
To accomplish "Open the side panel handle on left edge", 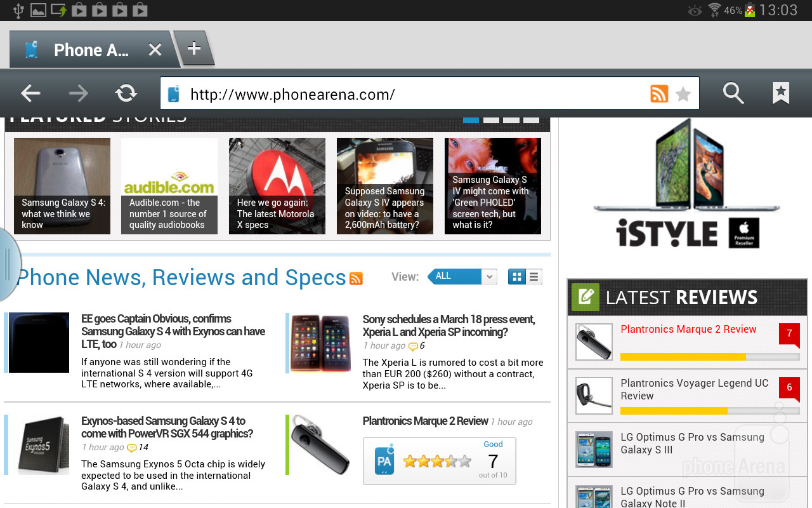I will [9, 264].
